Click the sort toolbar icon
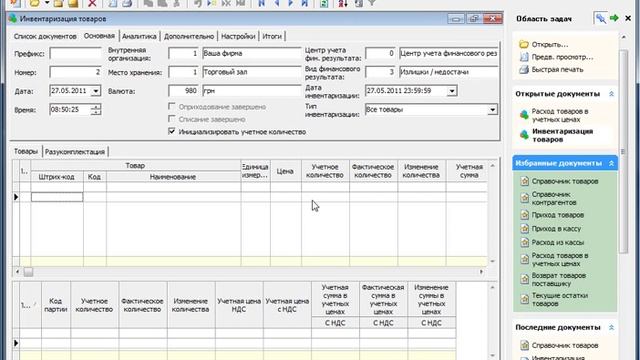Image resolution: width=640 pixels, height=360 pixels. (x=343, y=3)
